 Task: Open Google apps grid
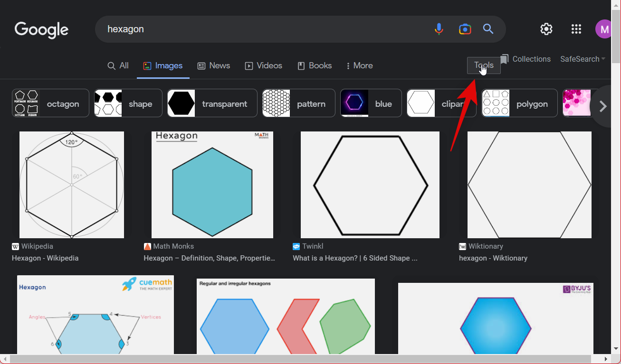pyautogui.click(x=576, y=29)
